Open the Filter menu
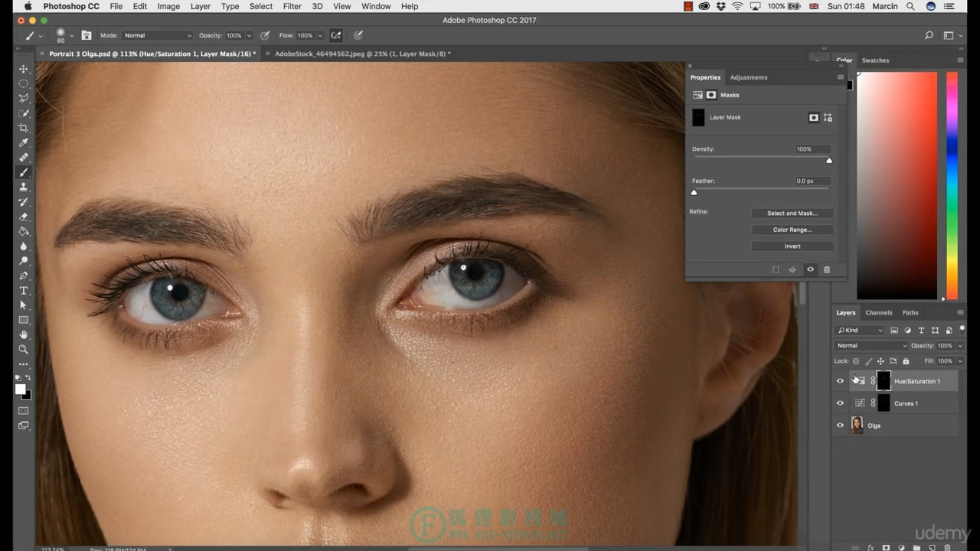 tap(292, 6)
